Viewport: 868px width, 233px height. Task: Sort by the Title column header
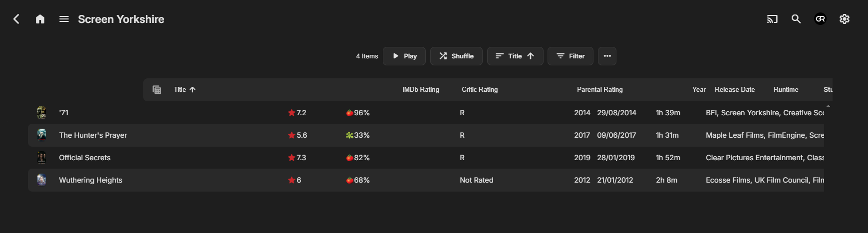point(185,90)
